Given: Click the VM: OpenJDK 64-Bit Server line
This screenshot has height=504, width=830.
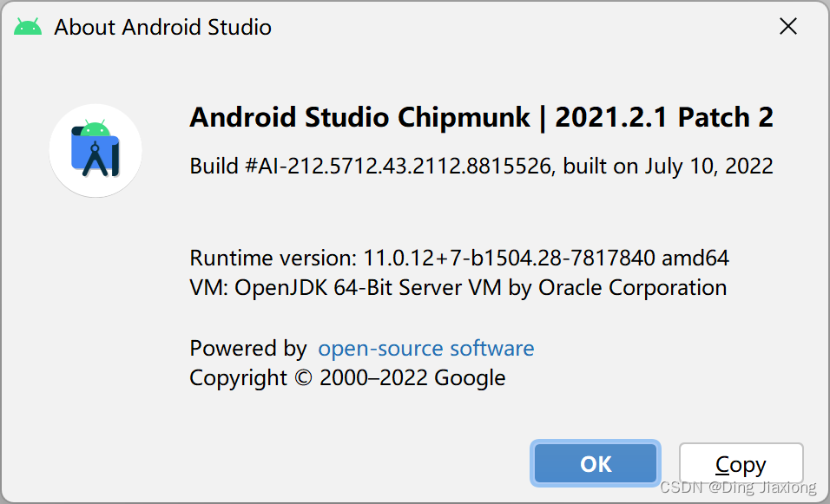Looking at the screenshot, I should tap(458, 288).
